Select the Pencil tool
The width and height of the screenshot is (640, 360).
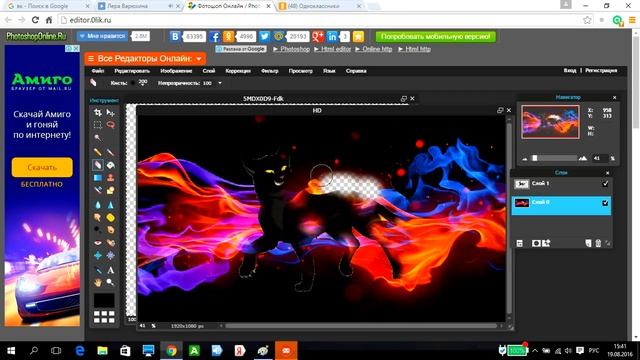pos(98,152)
